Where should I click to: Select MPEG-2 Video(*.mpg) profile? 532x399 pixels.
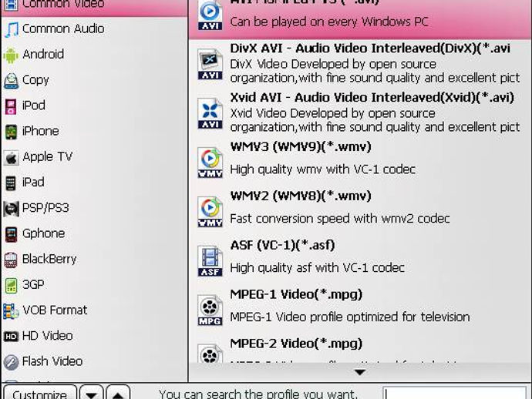(296, 344)
